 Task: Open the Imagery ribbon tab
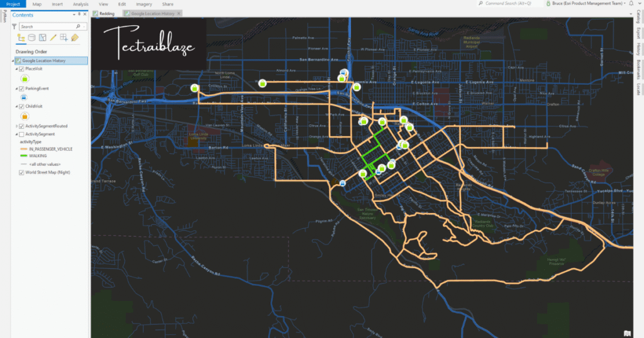[x=144, y=4]
